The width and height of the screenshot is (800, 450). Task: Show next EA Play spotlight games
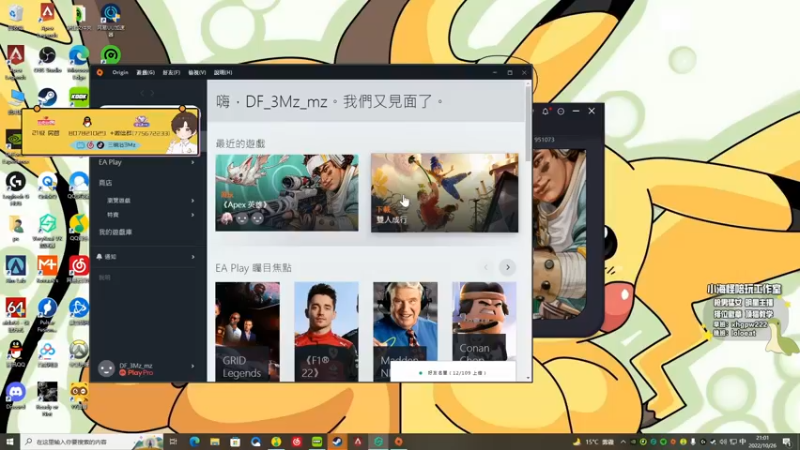507,267
